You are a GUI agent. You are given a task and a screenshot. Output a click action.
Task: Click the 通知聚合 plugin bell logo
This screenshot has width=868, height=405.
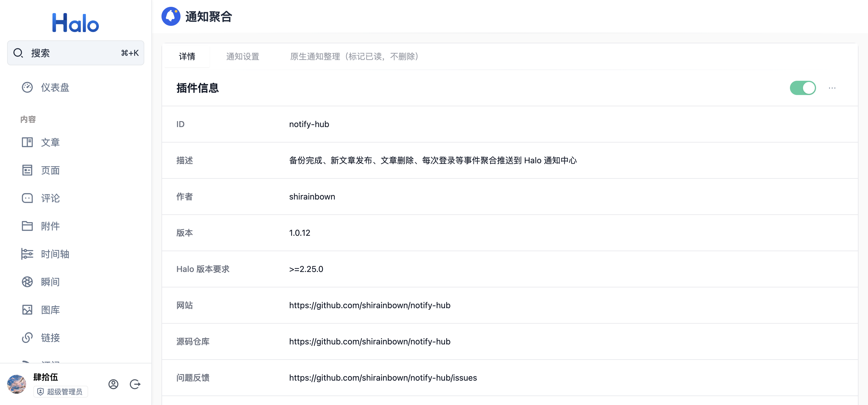pyautogui.click(x=171, y=16)
